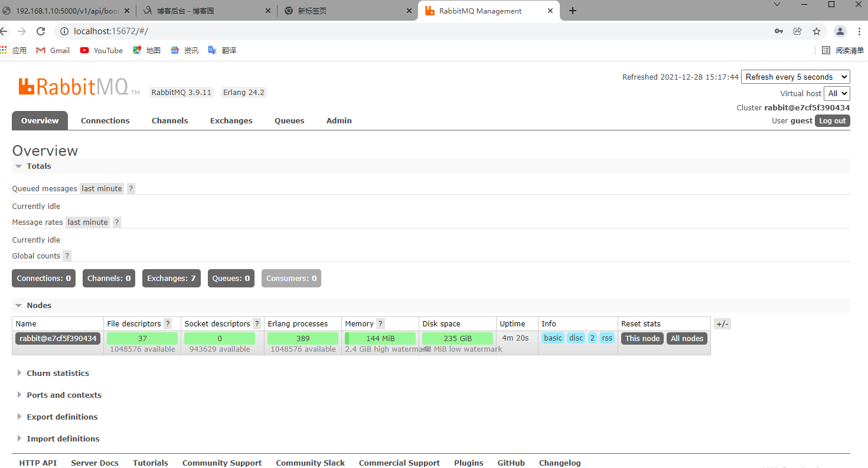This screenshot has width=868, height=468.
Task: Switch to the Admin tab
Action: click(339, 120)
